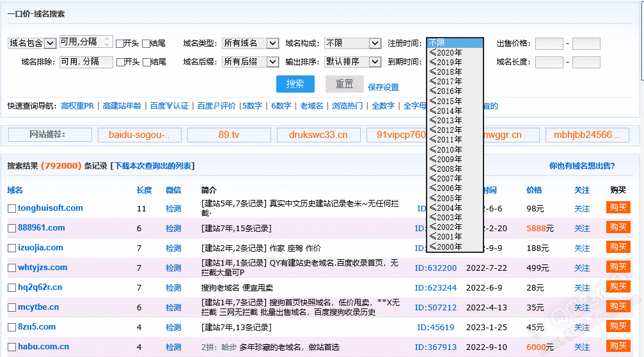Open the 保存设置 link
The width and height of the screenshot is (644, 357).
click(383, 87)
